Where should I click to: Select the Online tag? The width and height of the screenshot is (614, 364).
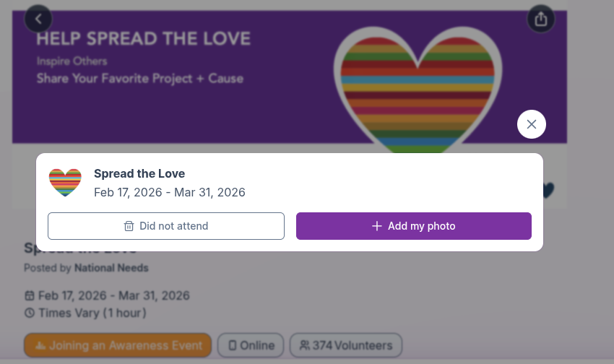[251, 345]
